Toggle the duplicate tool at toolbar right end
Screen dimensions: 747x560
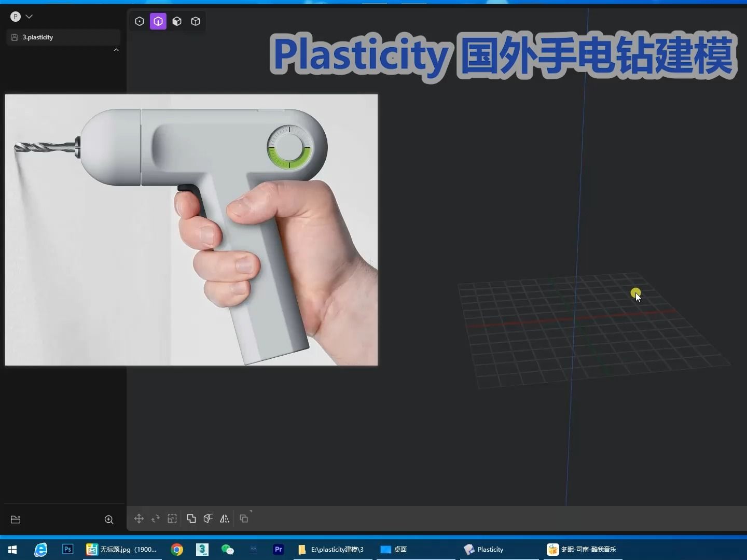point(244,519)
